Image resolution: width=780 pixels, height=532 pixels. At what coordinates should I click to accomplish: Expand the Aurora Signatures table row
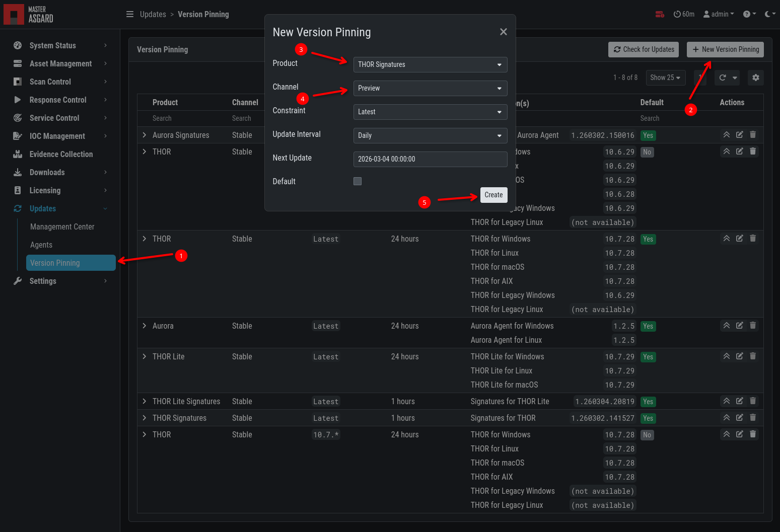pyautogui.click(x=145, y=135)
